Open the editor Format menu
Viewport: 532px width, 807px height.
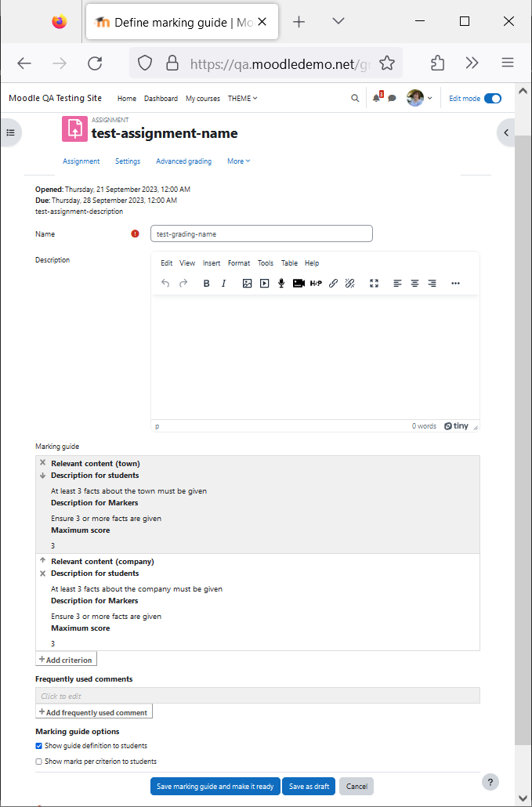click(239, 263)
